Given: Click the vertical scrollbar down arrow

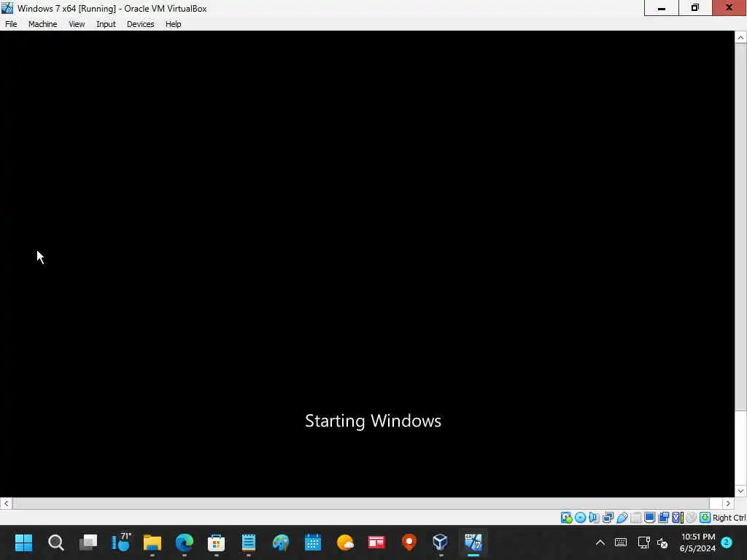Looking at the screenshot, I should pos(740,491).
